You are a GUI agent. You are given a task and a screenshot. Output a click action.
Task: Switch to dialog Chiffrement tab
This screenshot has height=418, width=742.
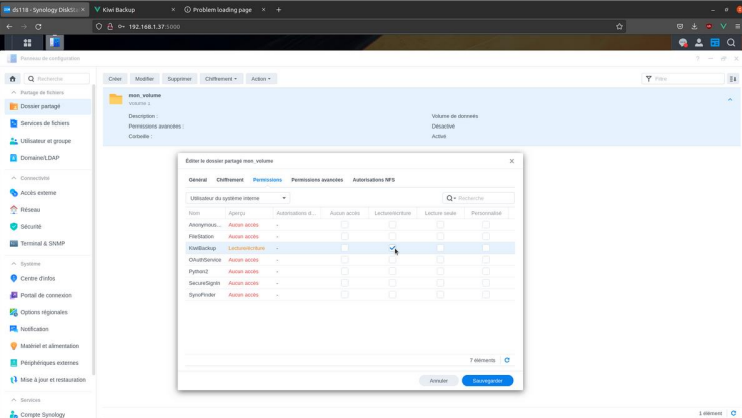230,180
